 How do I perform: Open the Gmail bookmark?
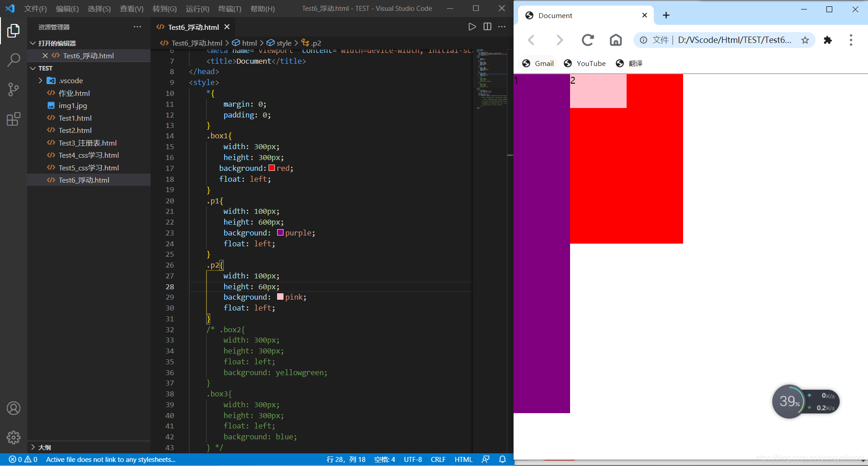538,63
